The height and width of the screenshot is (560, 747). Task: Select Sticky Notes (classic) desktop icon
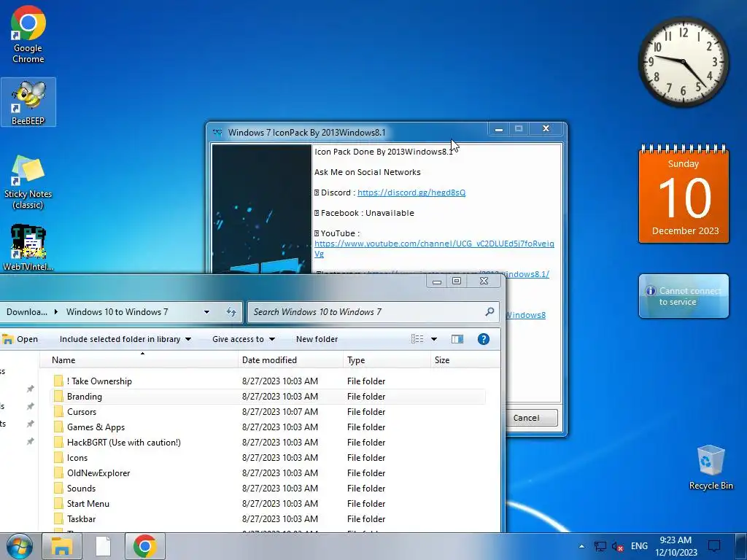tap(28, 182)
